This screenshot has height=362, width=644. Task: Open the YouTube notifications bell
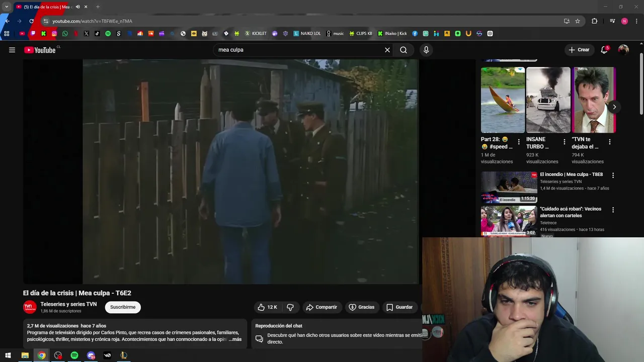click(x=604, y=50)
